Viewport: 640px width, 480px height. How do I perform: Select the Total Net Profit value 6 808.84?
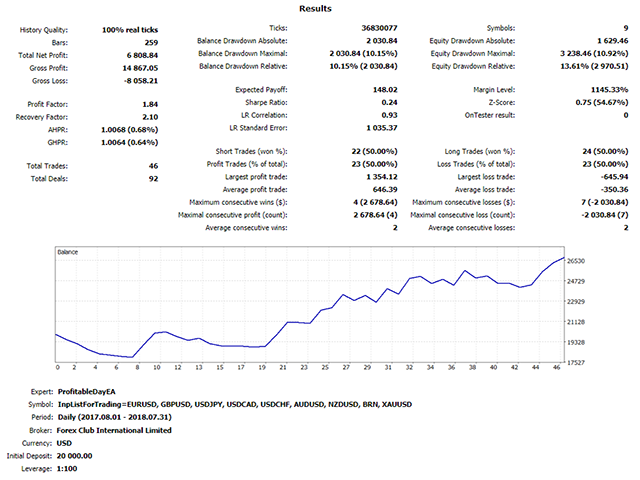click(x=142, y=55)
